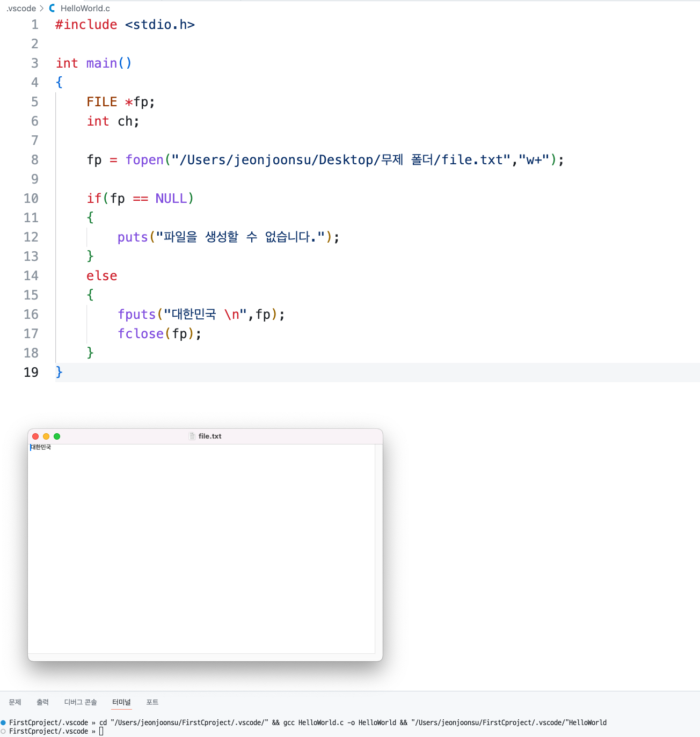Click the "w+" mode string

(x=534, y=160)
